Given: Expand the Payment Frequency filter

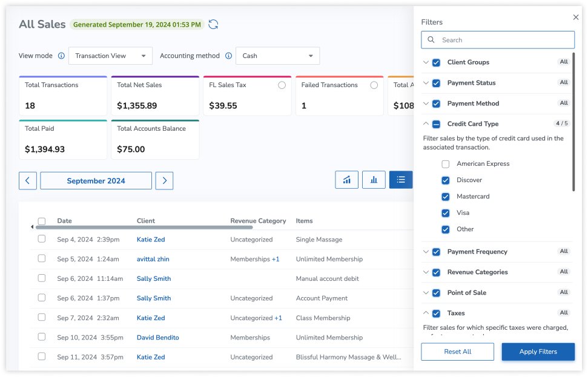Looking at the screenshot, I should [x=426, y=252].
